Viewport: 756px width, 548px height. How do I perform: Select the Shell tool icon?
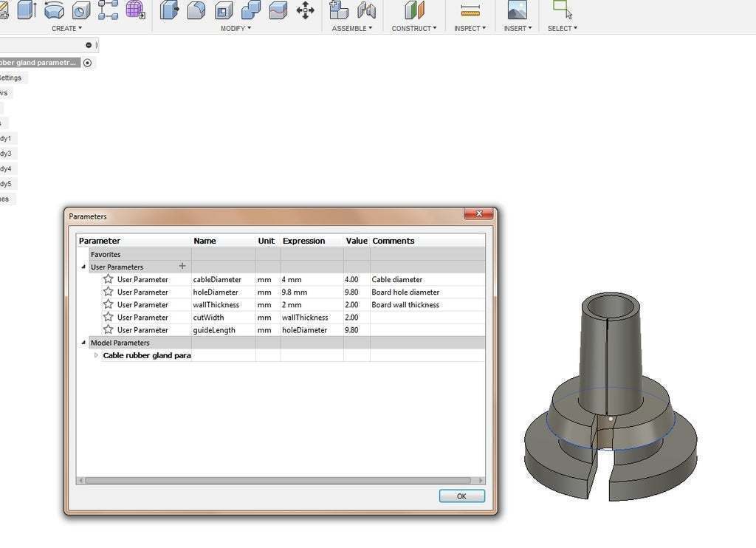[223, 10]
